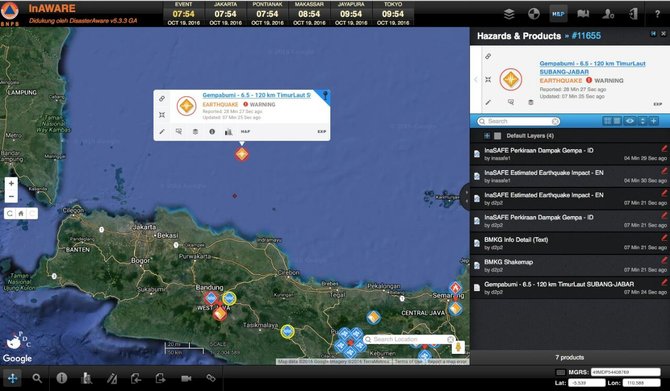Click the home extent map button
Image resolution: width=670 pixels, height=391 pixels.
coord(21,213)
